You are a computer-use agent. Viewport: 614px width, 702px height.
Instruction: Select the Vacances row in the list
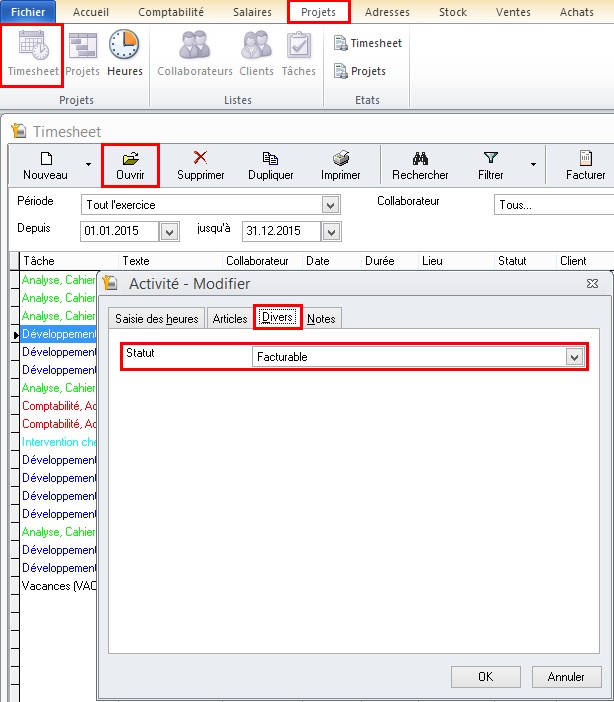[59, 586]
